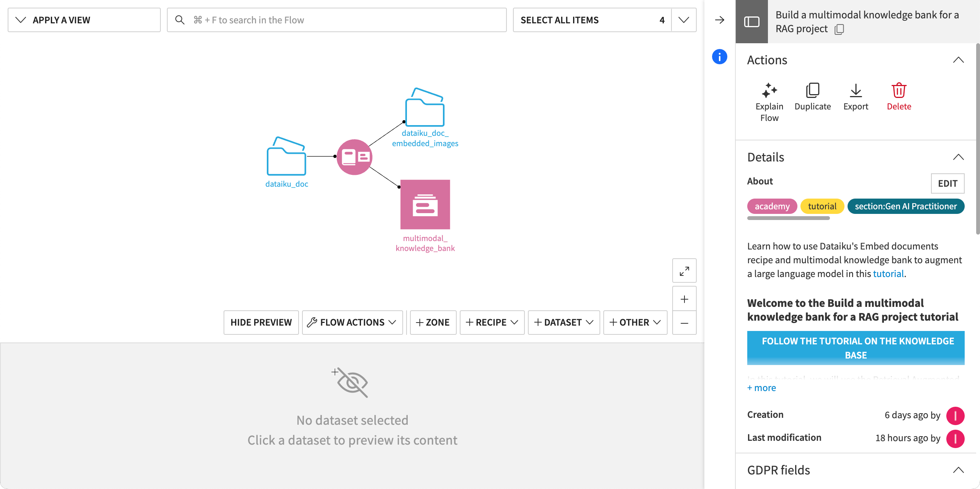Click the Export download icon

856,91
